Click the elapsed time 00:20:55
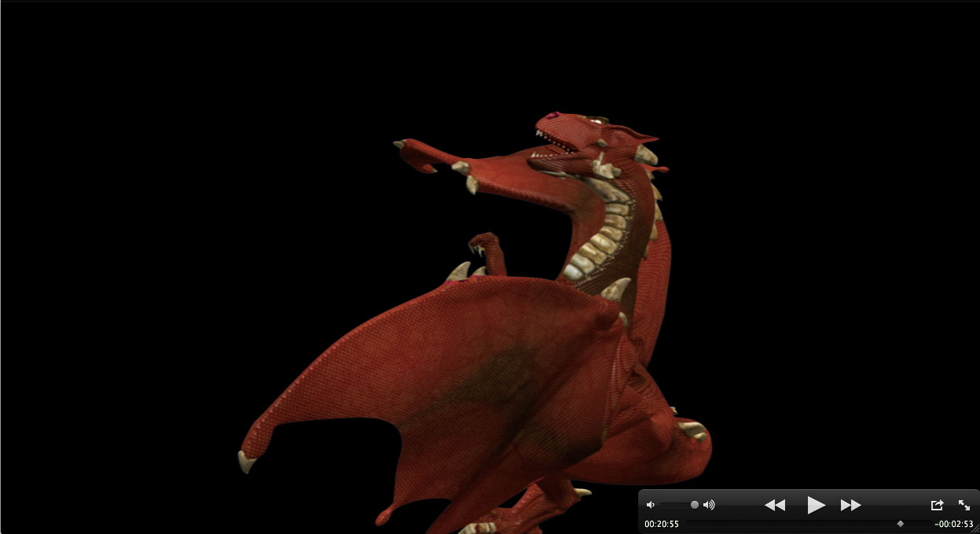Image resolution: width=980 pixels, height=534 pixels. coord(662,524)
